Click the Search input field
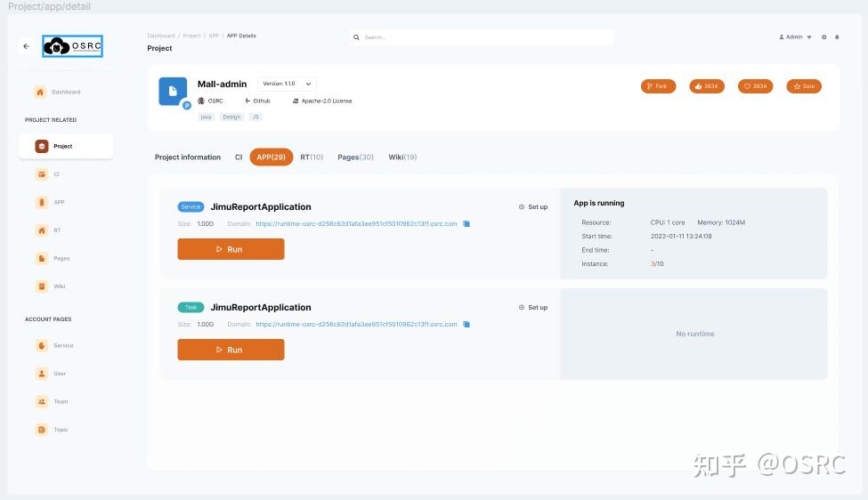This screenshot has width=868, height=500. [482, 37]
